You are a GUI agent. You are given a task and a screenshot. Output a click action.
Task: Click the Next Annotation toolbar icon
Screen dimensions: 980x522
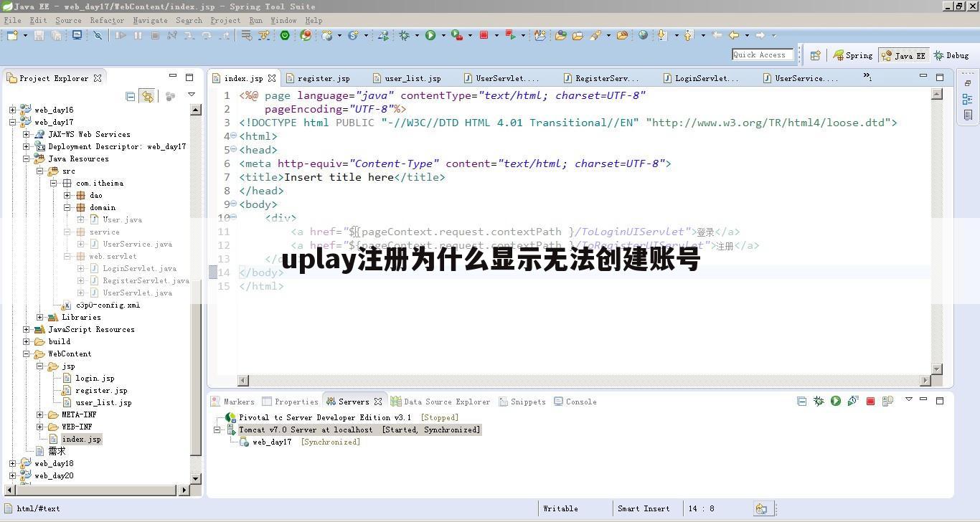point(661,35)
